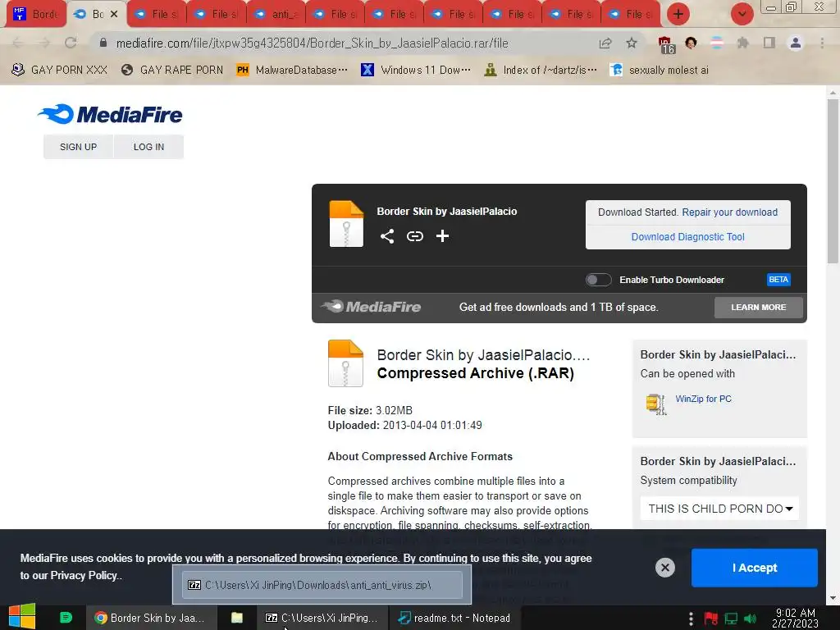Click the LEARN MORE button
This screenshot has width=840, height=630.
759,307
